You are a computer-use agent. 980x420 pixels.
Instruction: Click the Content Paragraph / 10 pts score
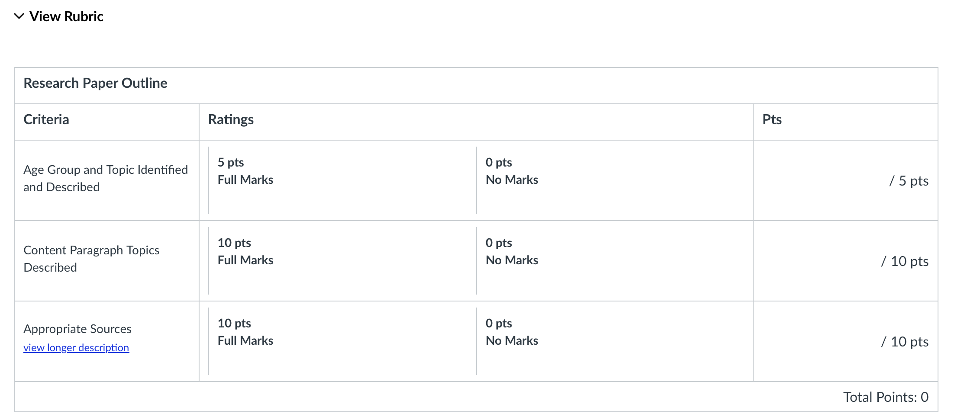point(905,261)
